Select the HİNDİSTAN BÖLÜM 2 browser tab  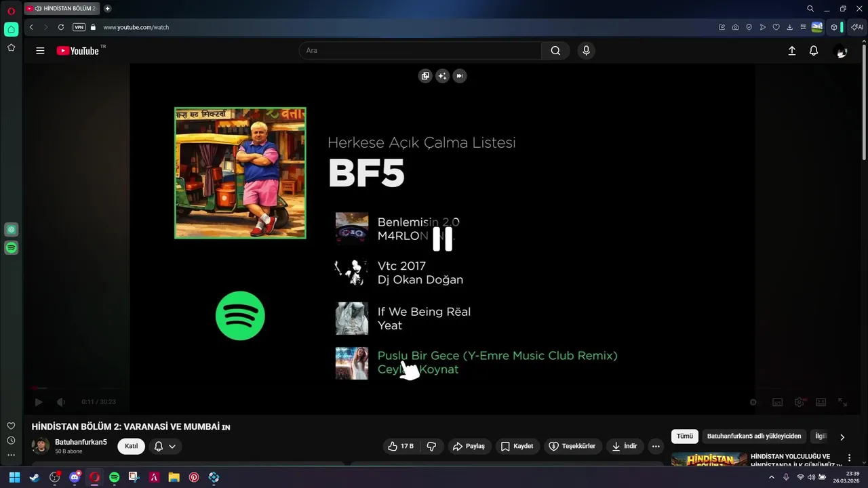click(x=61, y=8)
